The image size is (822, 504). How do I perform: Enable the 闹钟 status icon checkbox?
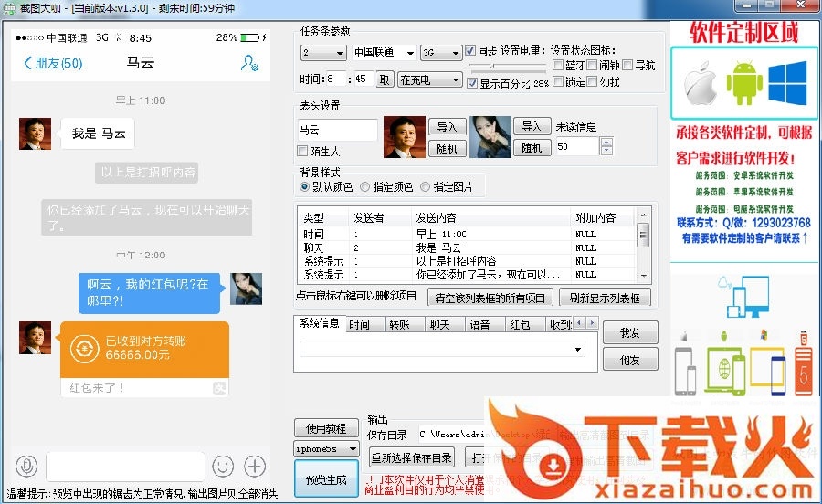(x=592, y=65)
